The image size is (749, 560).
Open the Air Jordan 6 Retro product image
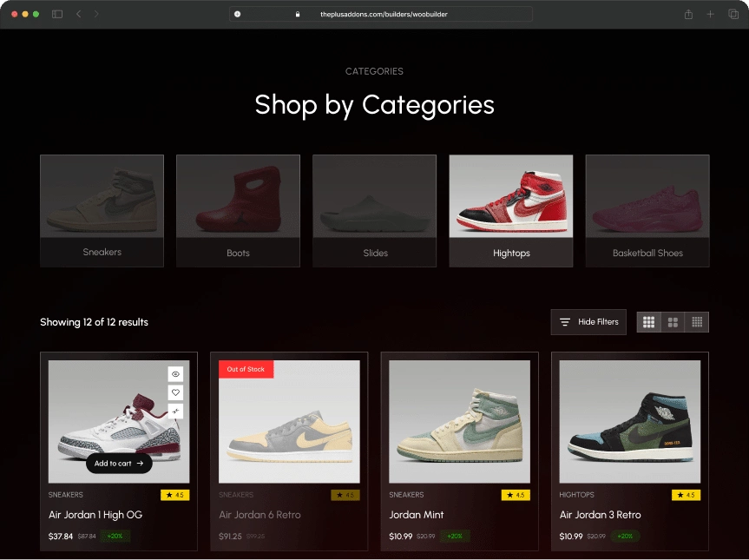pyautogui.click(x=289, y=421)
